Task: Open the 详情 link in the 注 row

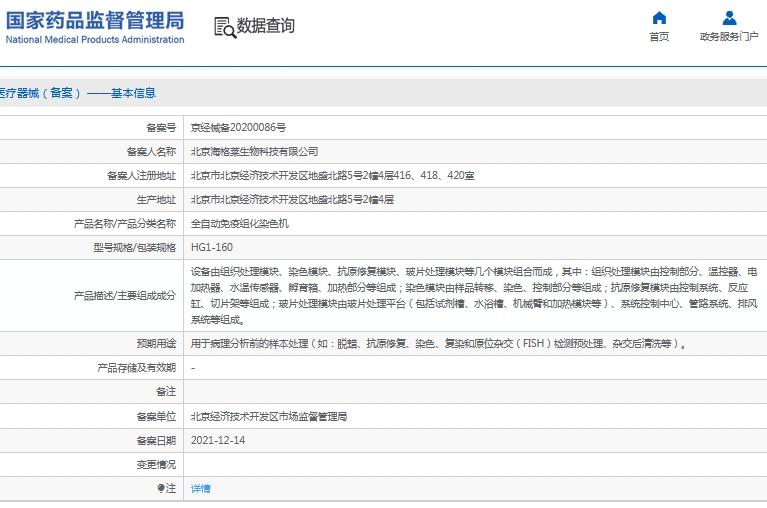Action: pyautogui.click(x=201, y=488)
